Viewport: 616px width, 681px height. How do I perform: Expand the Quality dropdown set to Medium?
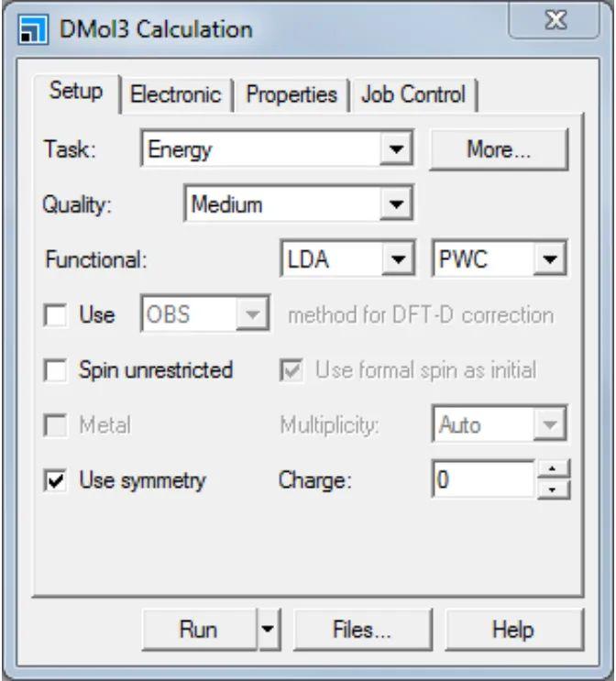click(395, 204)
